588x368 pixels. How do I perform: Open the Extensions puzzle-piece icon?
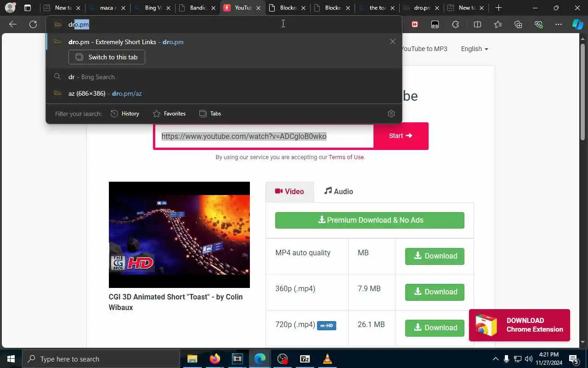[455, 24]
